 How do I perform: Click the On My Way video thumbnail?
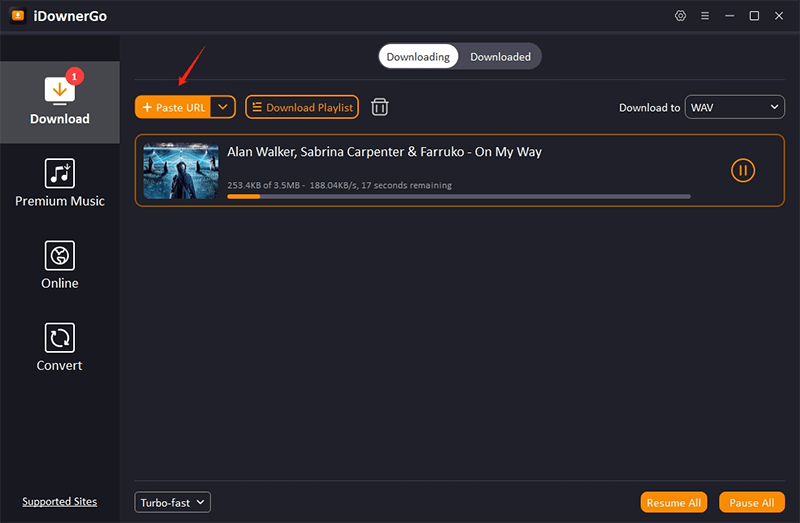click(x=181, y=171)
